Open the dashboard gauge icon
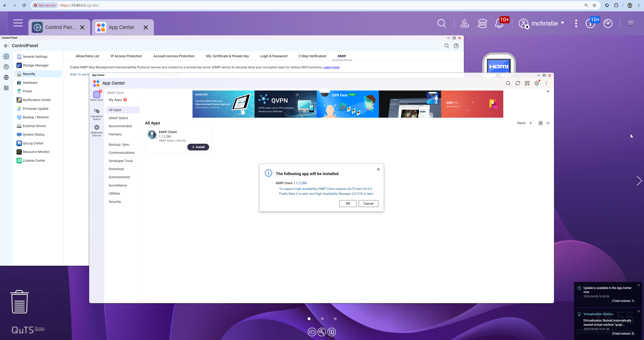 point(608,23)
